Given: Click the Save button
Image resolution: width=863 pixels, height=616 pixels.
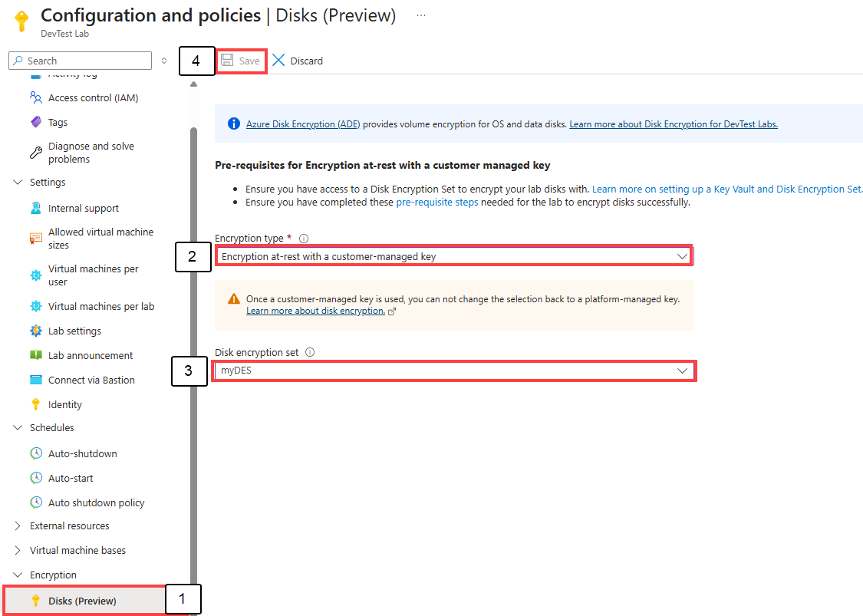Looking at the screenshot, I should (x=241, y=61).
